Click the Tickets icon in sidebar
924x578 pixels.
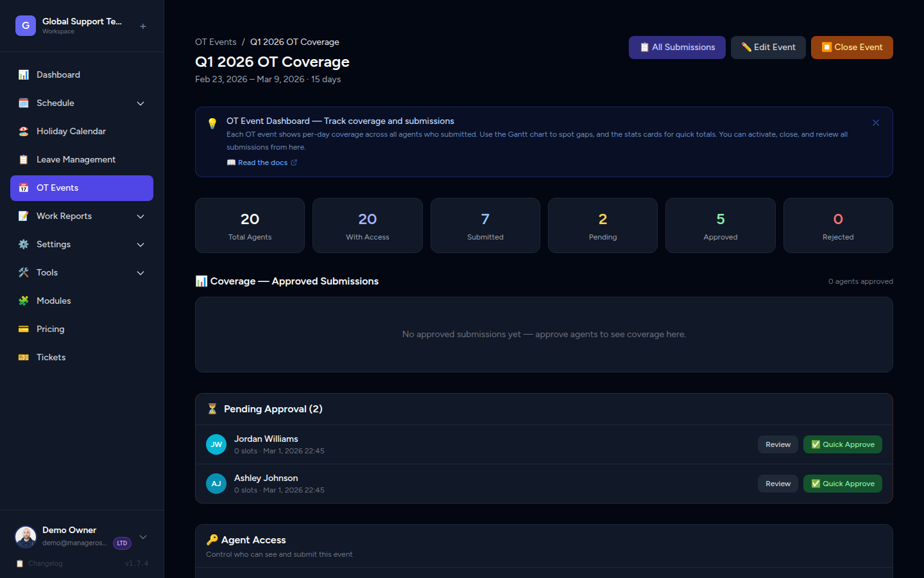pyautogui.click(x=24, y=357)
